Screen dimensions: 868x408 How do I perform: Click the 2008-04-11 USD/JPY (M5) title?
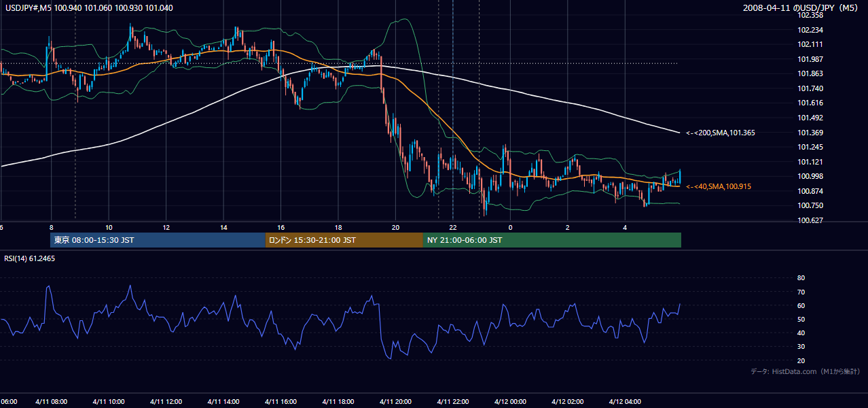801,7
